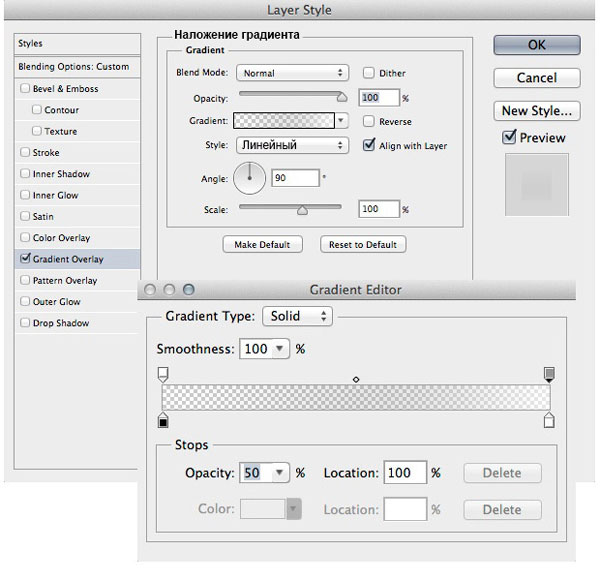Viewport: 600px width, 581px height.
Task: Select the Color Overlay row label
Action: point(61,238)
